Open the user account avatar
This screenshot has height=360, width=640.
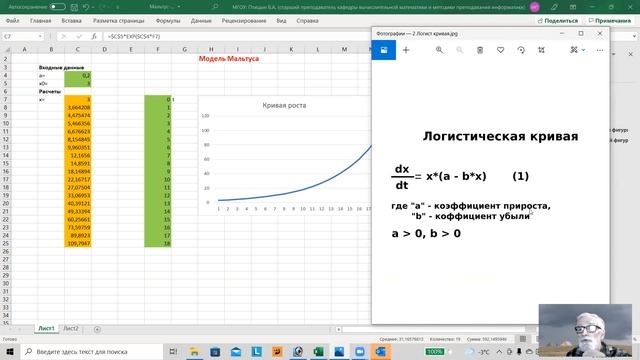click(x=534, y=7)
